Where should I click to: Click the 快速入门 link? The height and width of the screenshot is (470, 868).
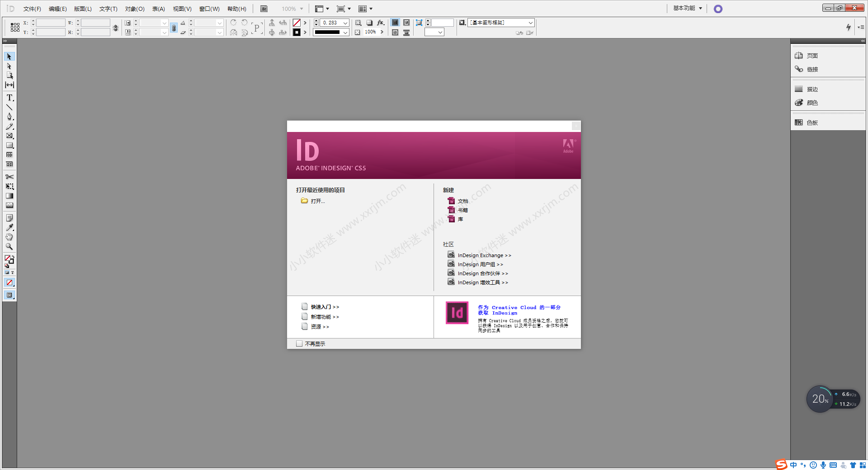click(325, 307)
